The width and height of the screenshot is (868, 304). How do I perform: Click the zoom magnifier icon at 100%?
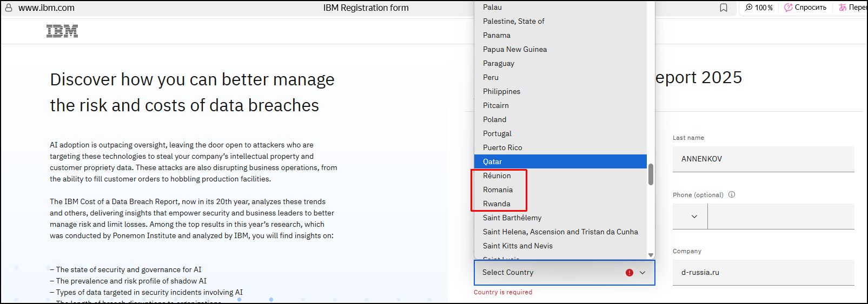point(749,8)
